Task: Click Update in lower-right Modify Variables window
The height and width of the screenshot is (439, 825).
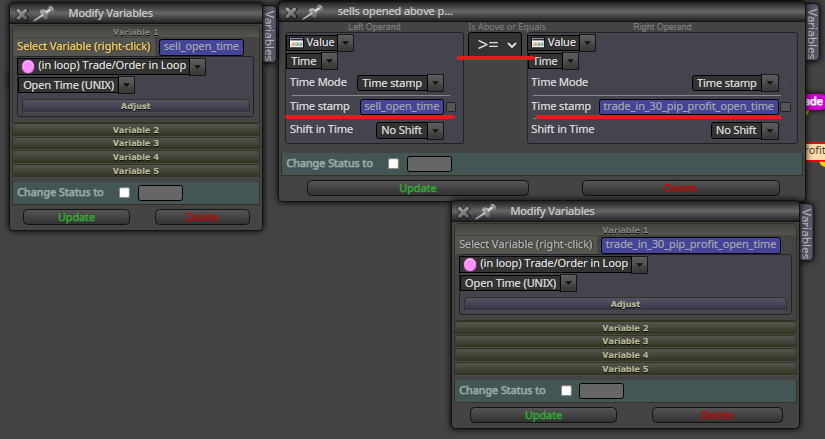Action: tap(543, 415)
